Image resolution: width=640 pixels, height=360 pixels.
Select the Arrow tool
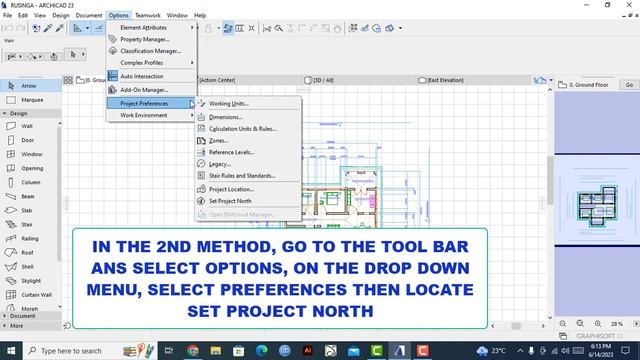(x=31, y=86)
